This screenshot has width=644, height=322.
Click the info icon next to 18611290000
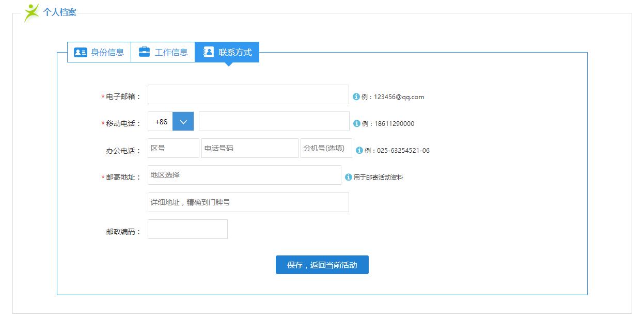(357, 123)
